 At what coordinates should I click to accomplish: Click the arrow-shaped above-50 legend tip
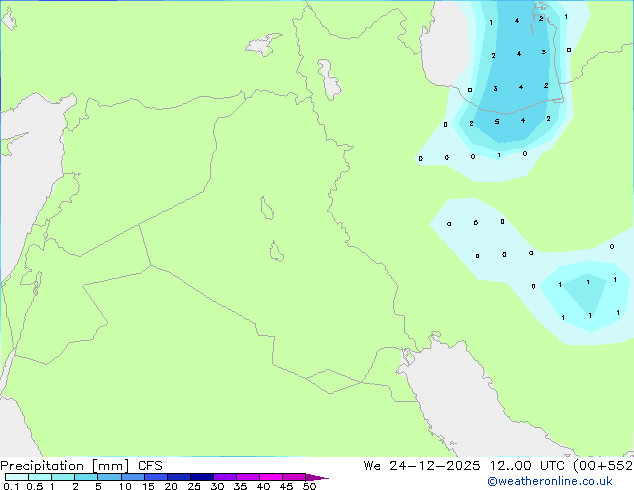click(x=317, y=477)
